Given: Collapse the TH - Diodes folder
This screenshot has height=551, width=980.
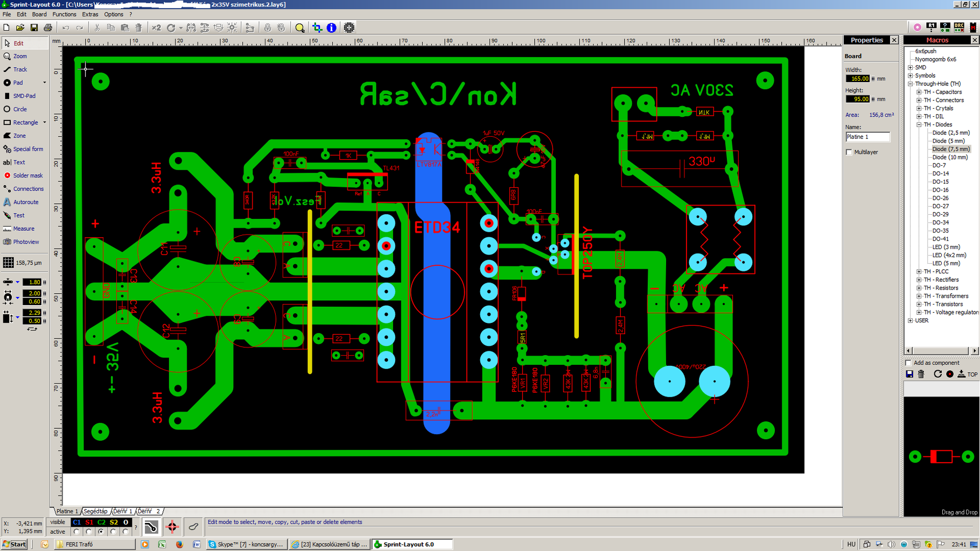Looking at the screenshot, I should click(x=919, y=125).
